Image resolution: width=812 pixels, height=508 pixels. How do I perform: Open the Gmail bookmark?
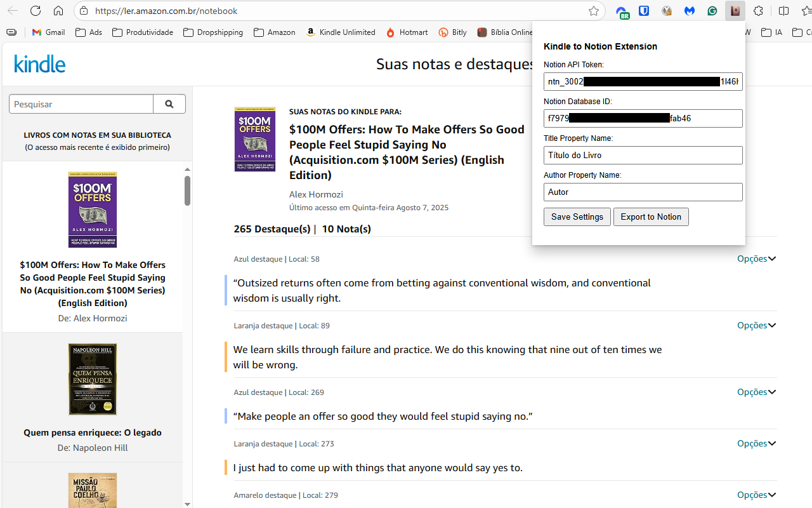click(x=49, y=32)
